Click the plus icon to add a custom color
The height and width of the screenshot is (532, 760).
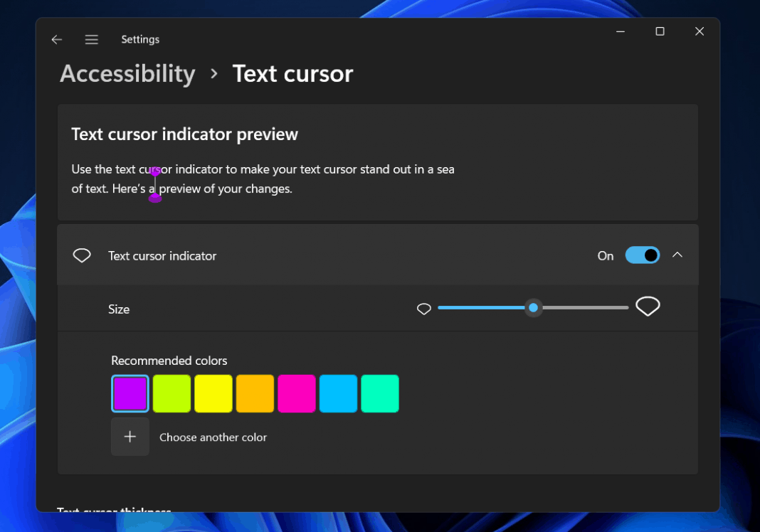coord(130,436)
